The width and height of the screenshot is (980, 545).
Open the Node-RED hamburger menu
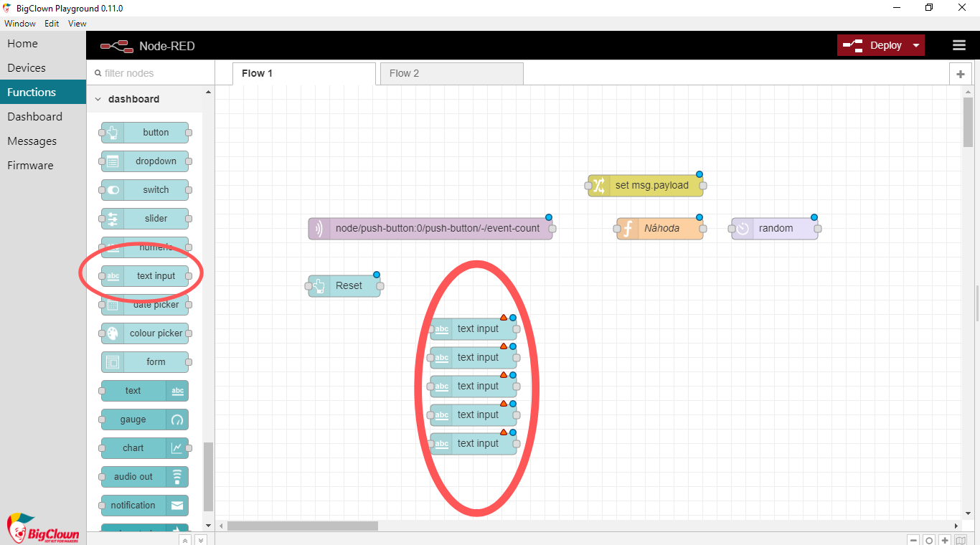959,45
